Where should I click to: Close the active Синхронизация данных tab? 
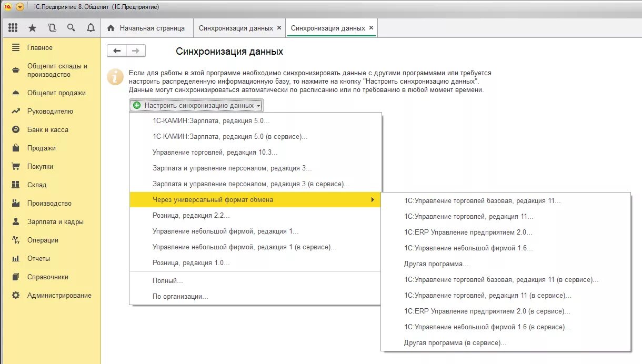tap(371, 28)
